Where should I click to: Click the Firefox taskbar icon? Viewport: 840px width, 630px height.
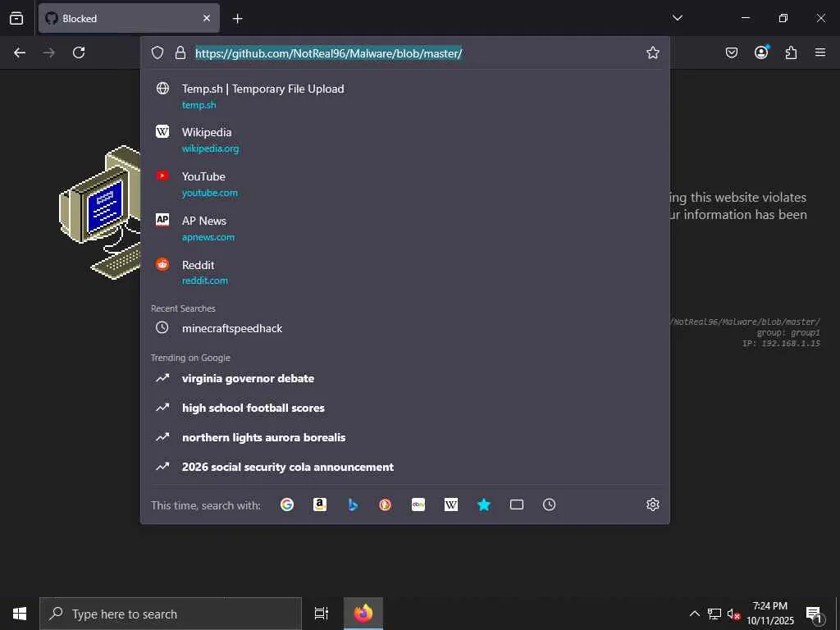(363, 614)
